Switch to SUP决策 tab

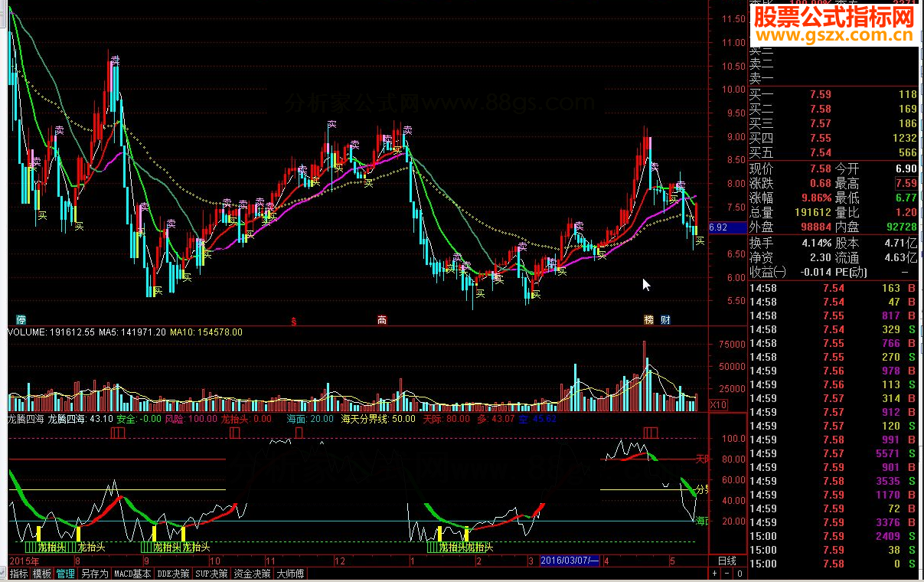point(211,573)
